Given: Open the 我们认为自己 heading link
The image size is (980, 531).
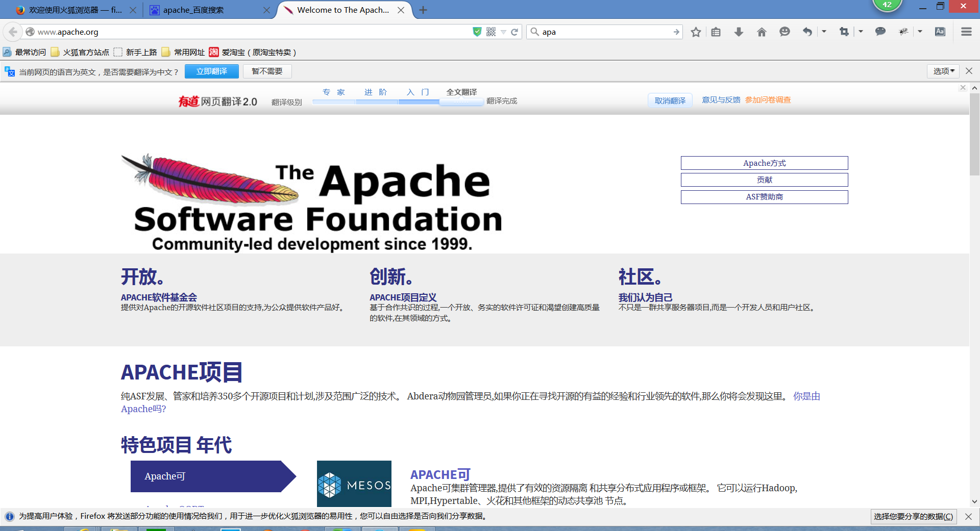Looking at the screenshot, I should [645, 297].
